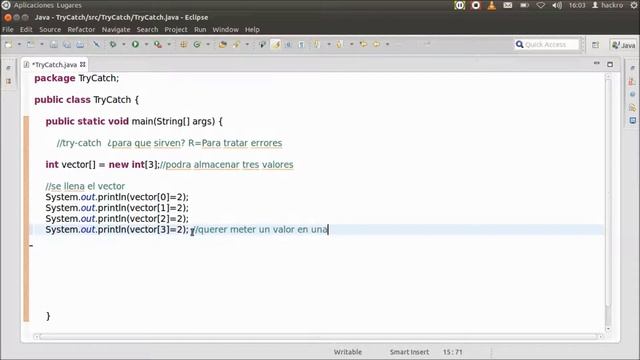Viewport: 640px width, 360px height.
Task: Minimize the editor area
Action: coord(597,64)
